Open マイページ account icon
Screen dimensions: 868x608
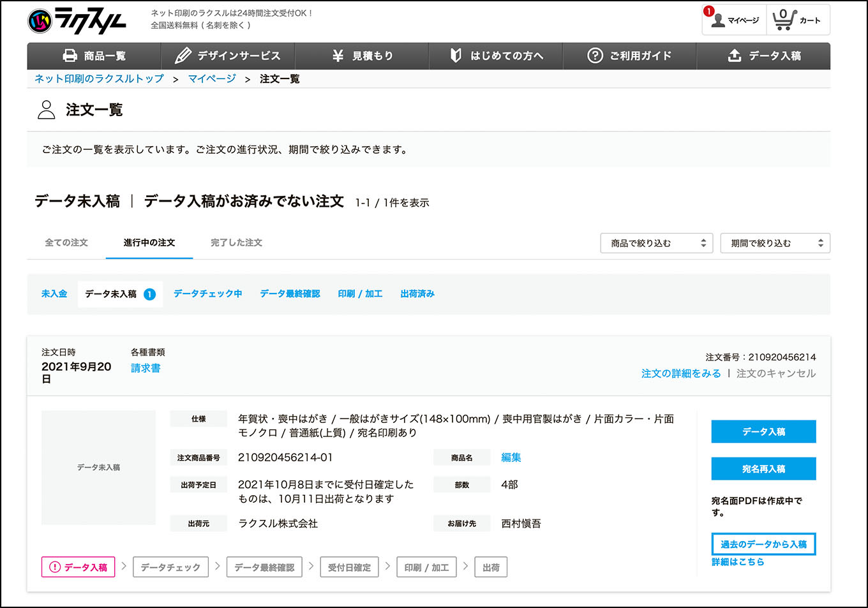[735, 20]
